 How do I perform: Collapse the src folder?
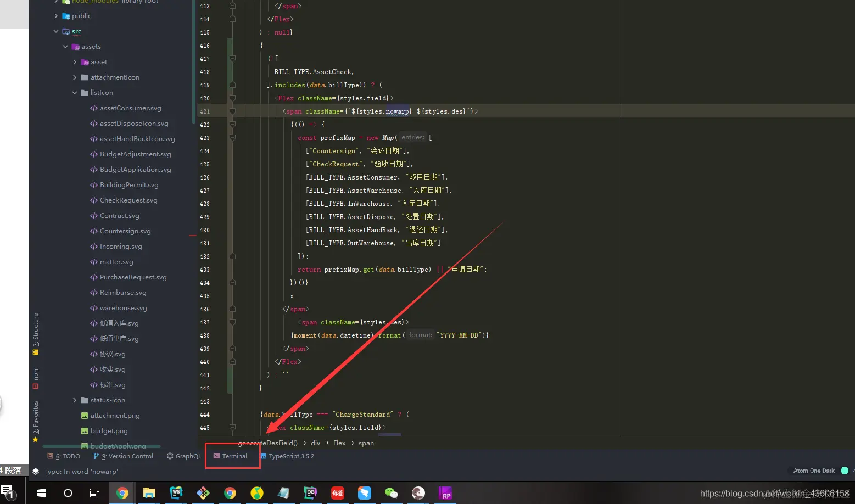click(x=56, y=31)
